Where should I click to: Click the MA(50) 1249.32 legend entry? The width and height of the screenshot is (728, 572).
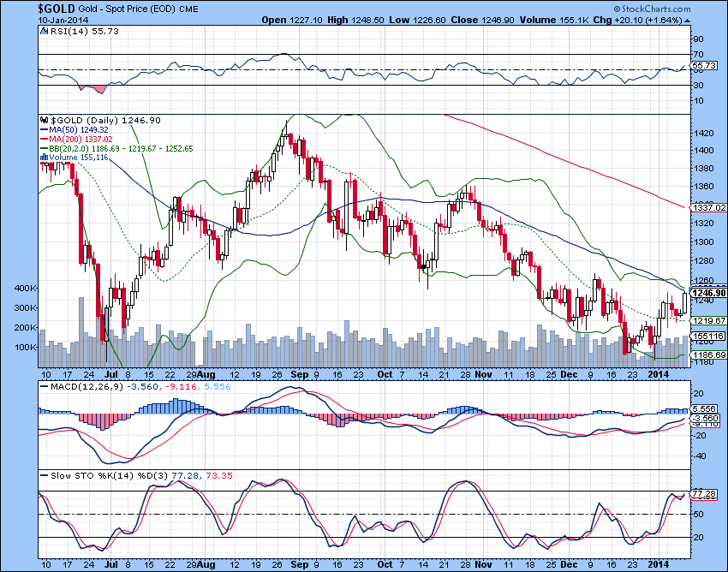pos(79,130)
